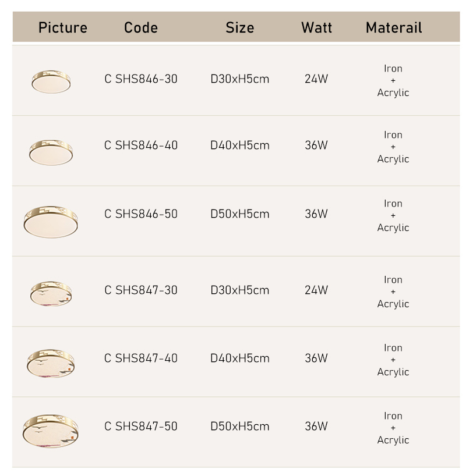Screen dimensions: 466x476
Task: Click product code C SHS847-40
Action: [x=141, y=358]
